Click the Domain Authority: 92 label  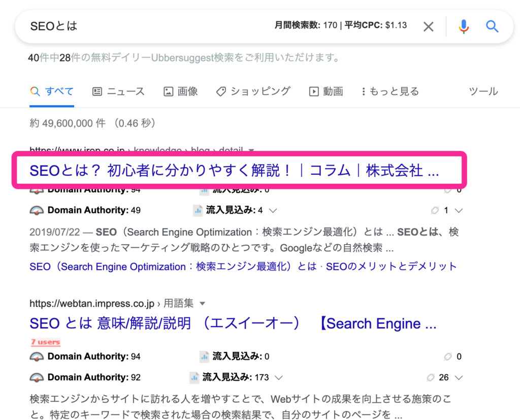(x=94, y=377)
